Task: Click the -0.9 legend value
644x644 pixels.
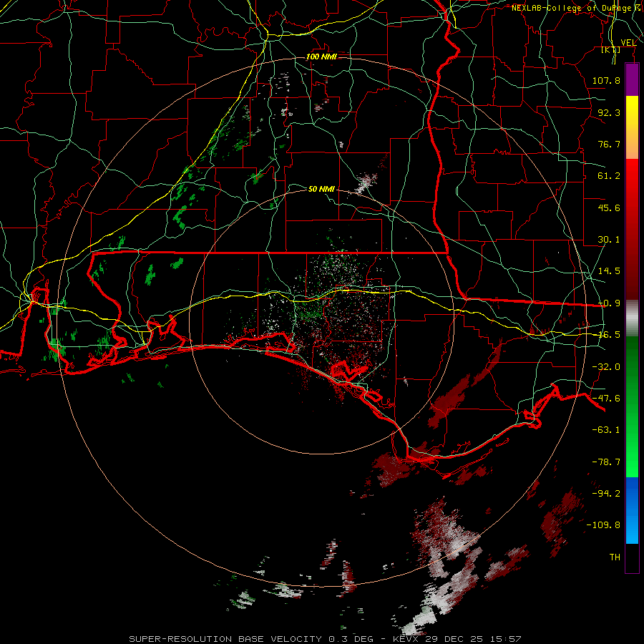Action: pyautogui.click(x=609, y=303)
